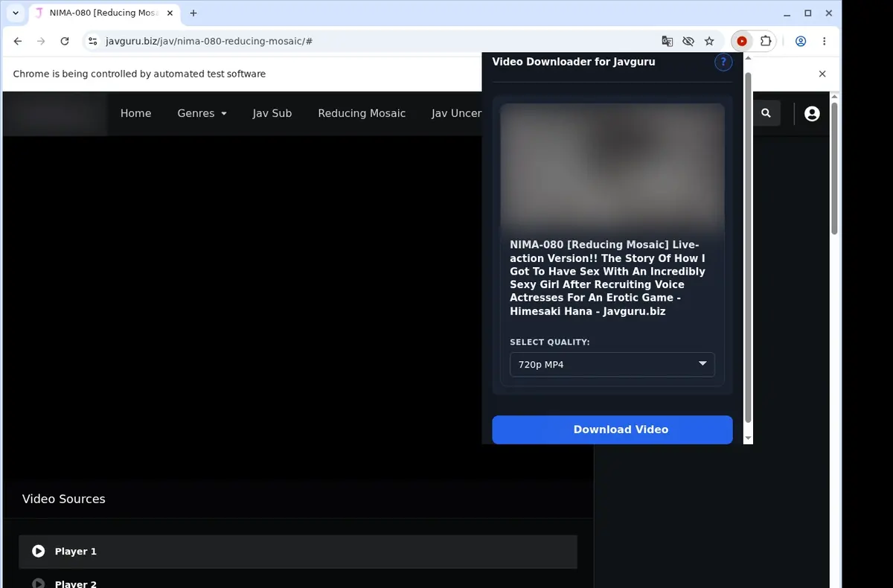Close the NIMA-080 browser tab
Screen dimensions: 893x588
point(170,13)
